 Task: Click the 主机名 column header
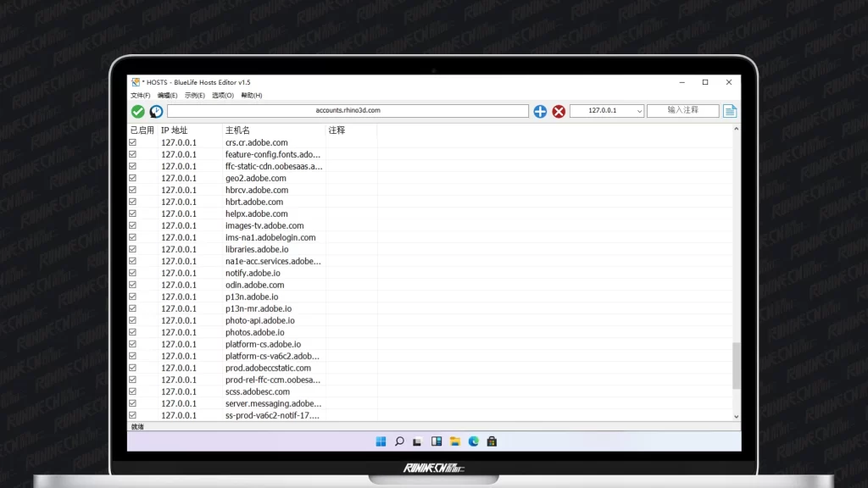point(238,130)
